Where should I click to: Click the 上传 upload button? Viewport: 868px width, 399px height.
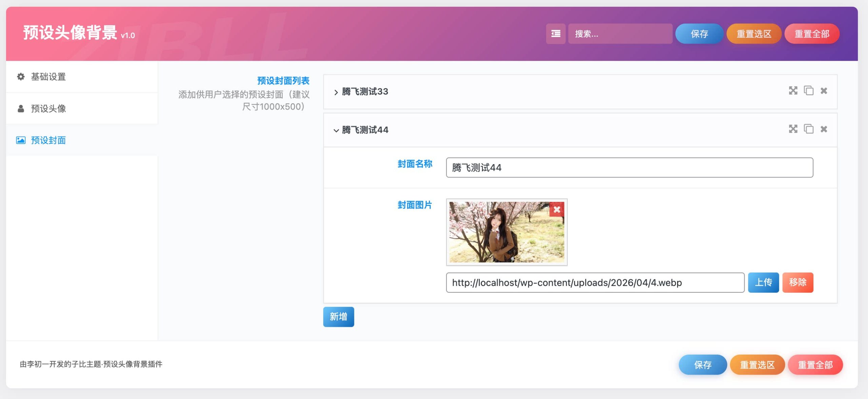763,282
